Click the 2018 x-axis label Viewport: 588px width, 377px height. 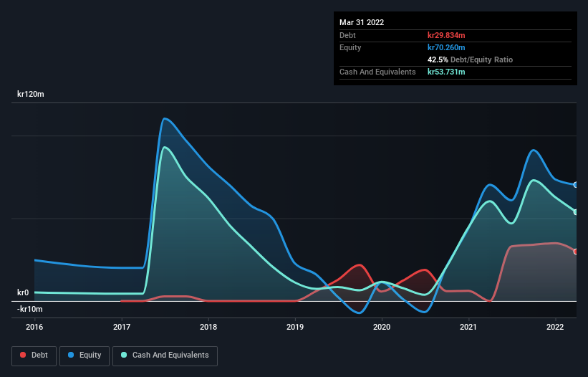click(x=208, y=327)
